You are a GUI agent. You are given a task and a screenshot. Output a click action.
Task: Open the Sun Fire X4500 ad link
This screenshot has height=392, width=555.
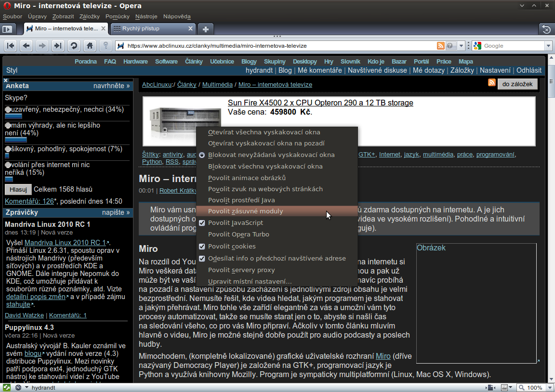pos(320,103)
